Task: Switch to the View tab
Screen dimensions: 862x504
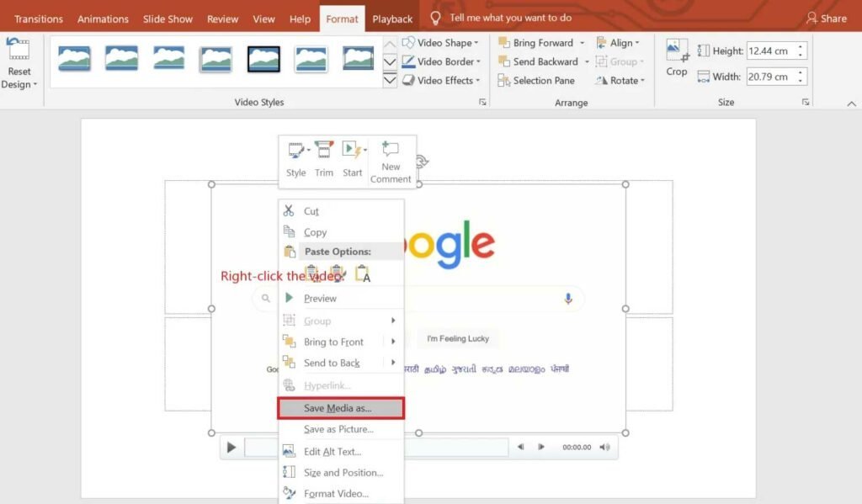Action: pyautogui.click(x=263, y=19)
